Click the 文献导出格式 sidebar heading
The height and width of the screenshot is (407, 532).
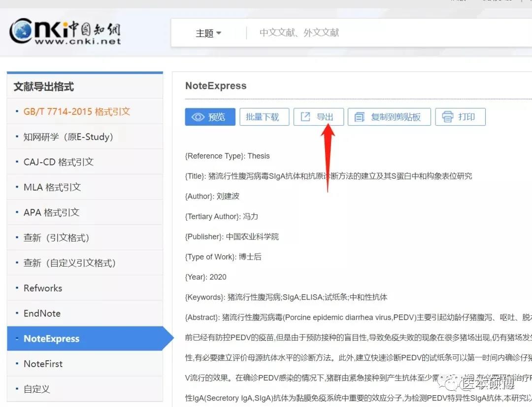point(44,87)
